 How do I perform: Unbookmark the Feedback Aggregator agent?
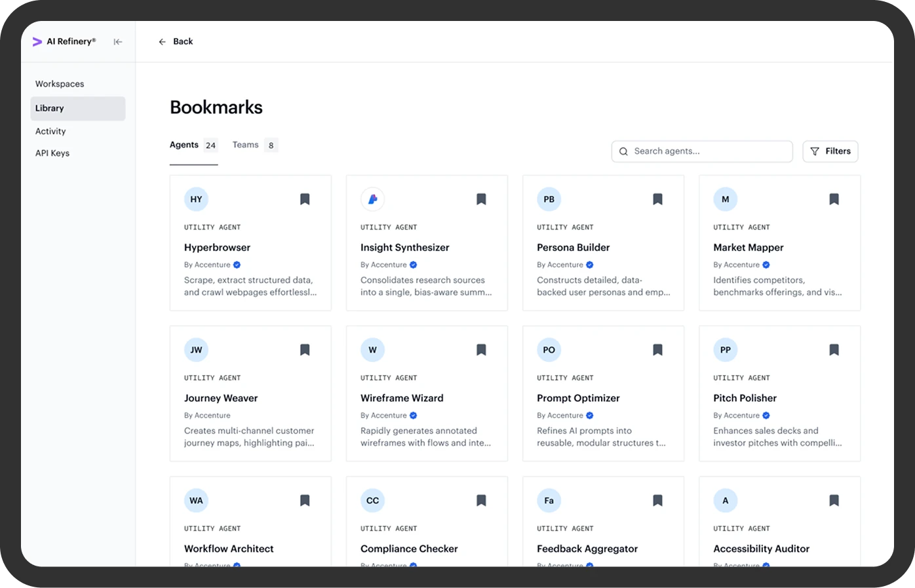pyautogui.click(x=657, y=501)
